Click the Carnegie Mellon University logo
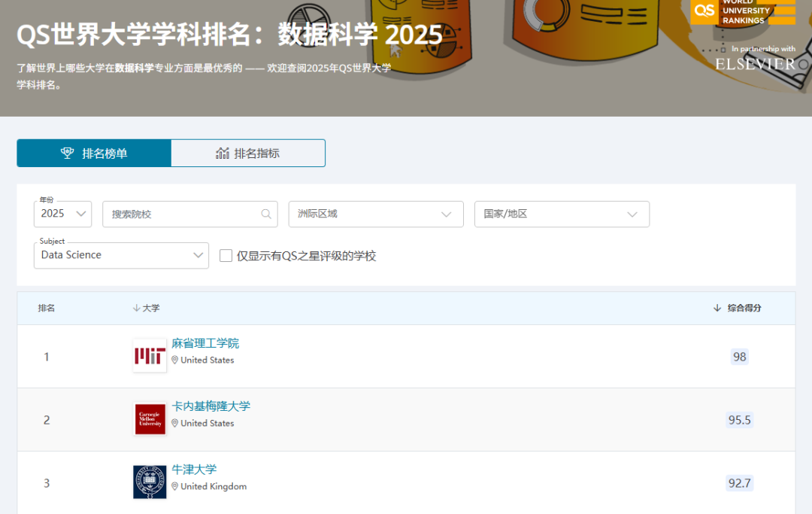 pos(150,419)
